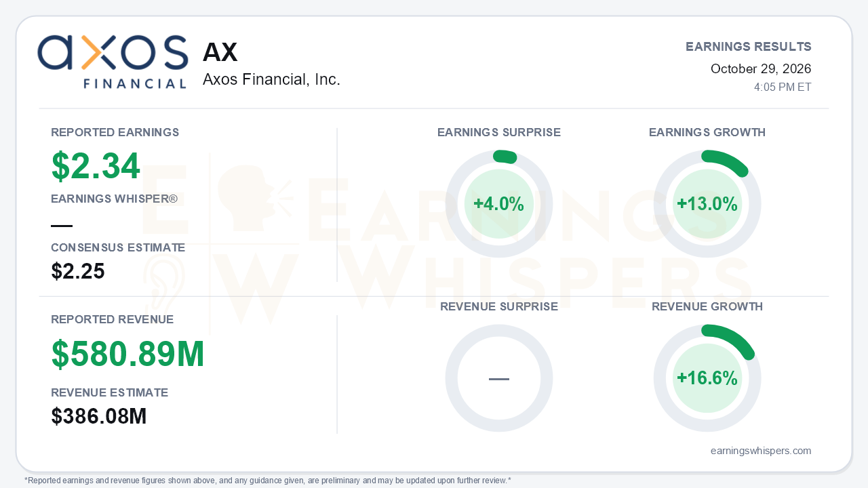Click the 4:05 PM ET time
Viewport: 868px width, 488px height.
783,87
